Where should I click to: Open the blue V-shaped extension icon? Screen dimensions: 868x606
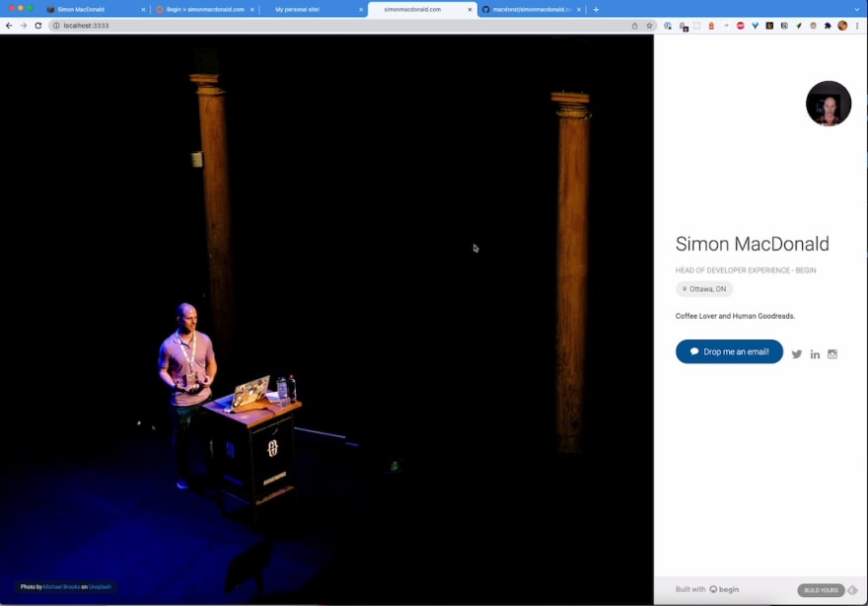(x=756, y=26)
